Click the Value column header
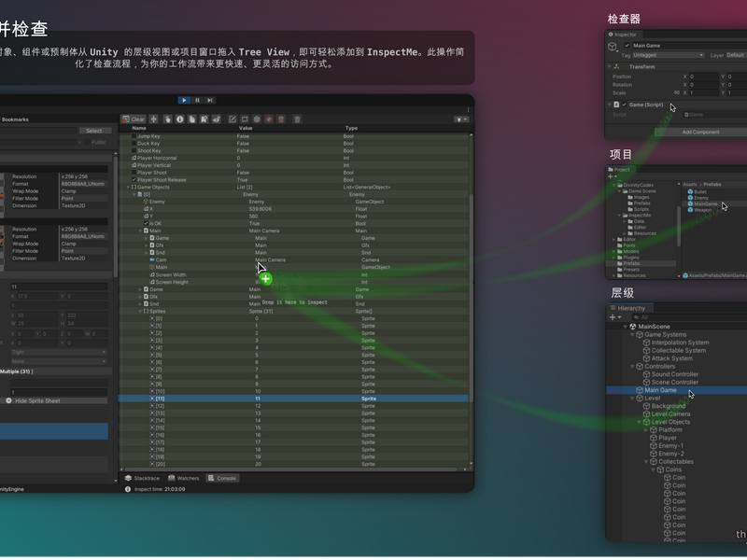 coord(246,129)
